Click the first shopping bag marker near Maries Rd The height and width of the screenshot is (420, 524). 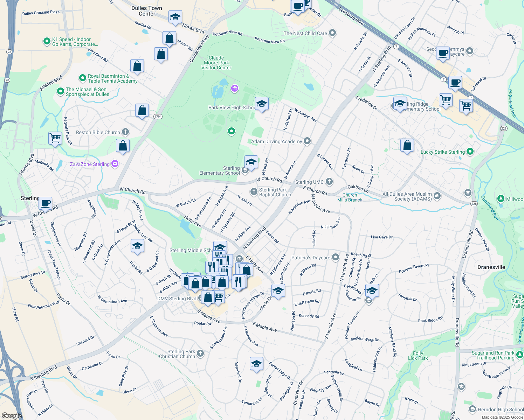pyautogui.click(x=169, y=38)
